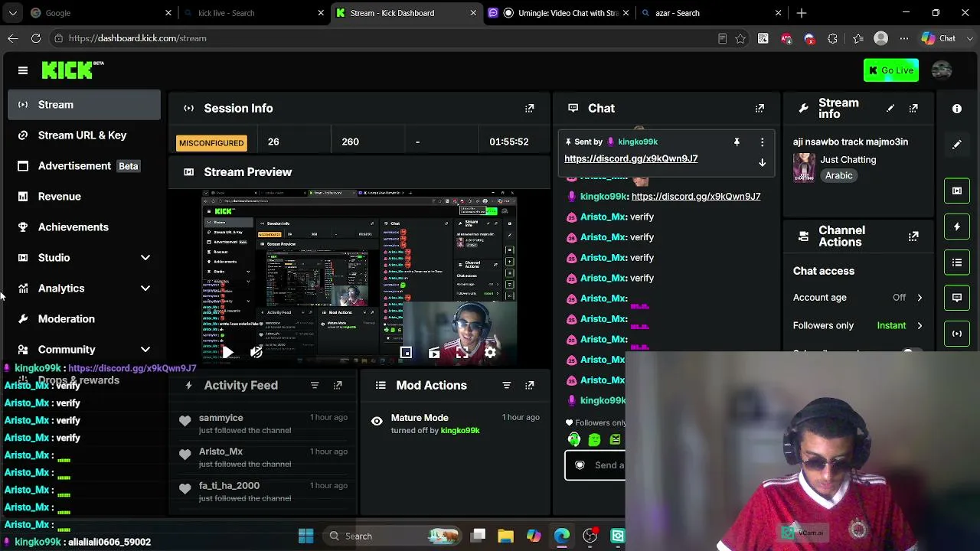Viewport: 980px width, 551px height.
Task: Filter the Activity Feed
Action: [315, 385]
